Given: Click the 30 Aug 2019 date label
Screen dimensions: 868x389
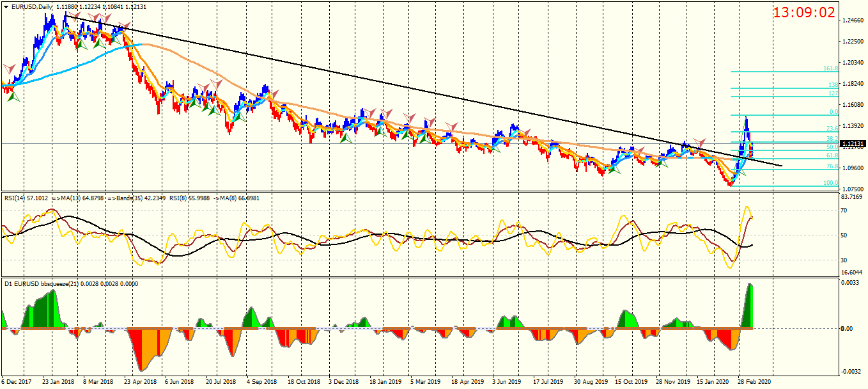Looking at the screenshot, I should 590,382.
